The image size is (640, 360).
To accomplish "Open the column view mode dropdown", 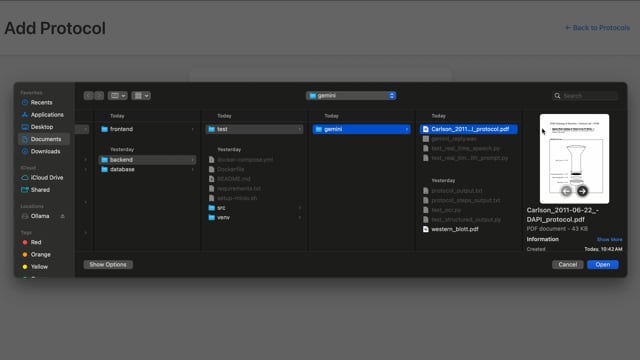I will [x=118, y=96].
